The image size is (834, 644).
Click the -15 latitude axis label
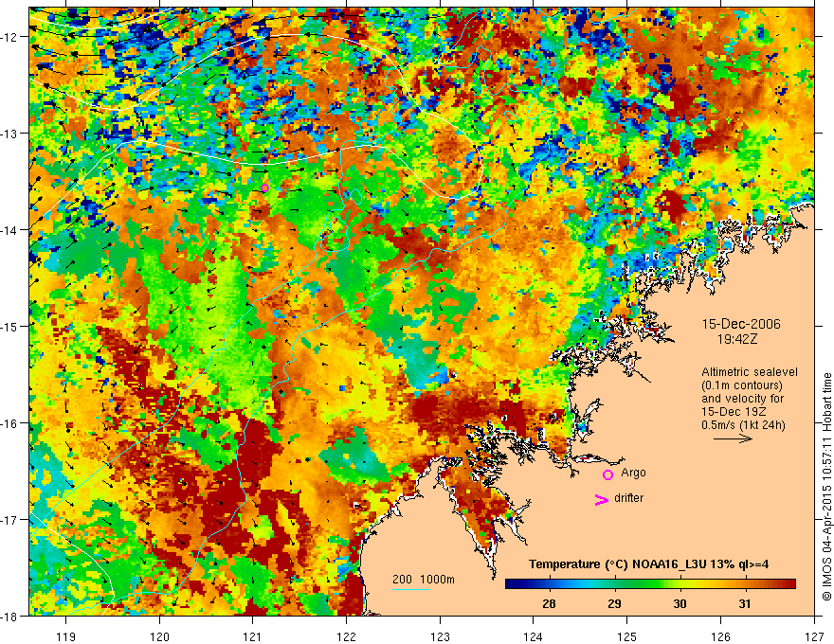click(9, 326)
